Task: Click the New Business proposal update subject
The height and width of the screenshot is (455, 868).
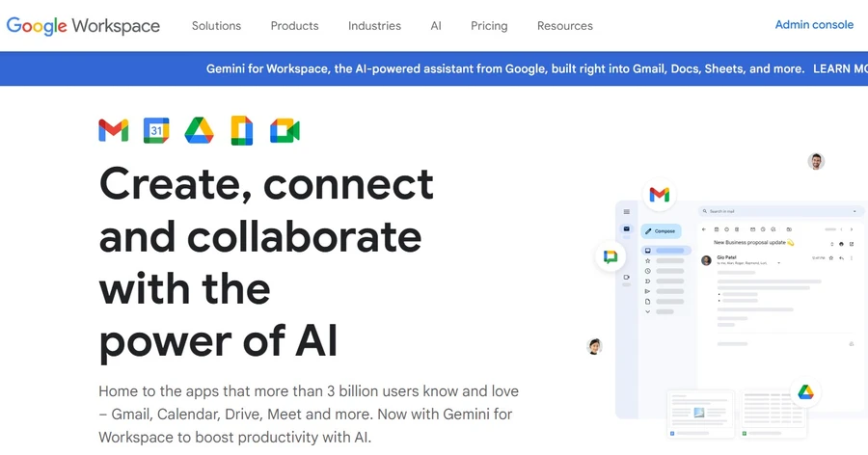Action: (x=749, y=243)
